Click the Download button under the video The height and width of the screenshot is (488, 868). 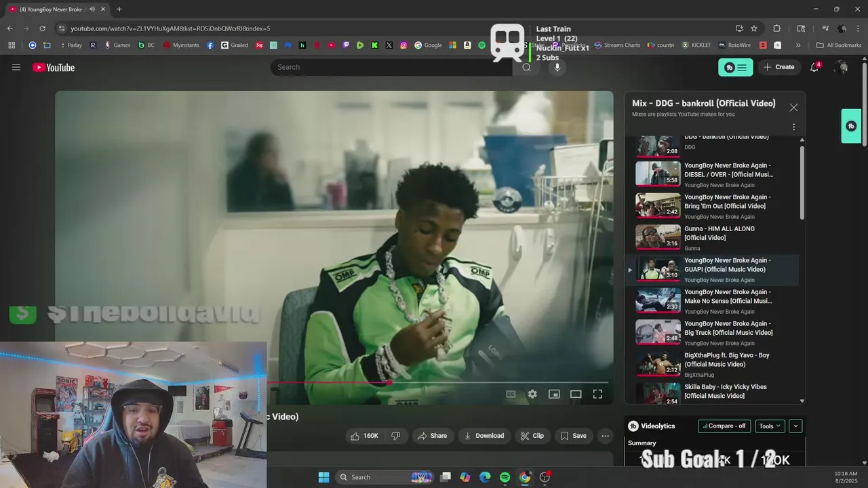(484, 436)
